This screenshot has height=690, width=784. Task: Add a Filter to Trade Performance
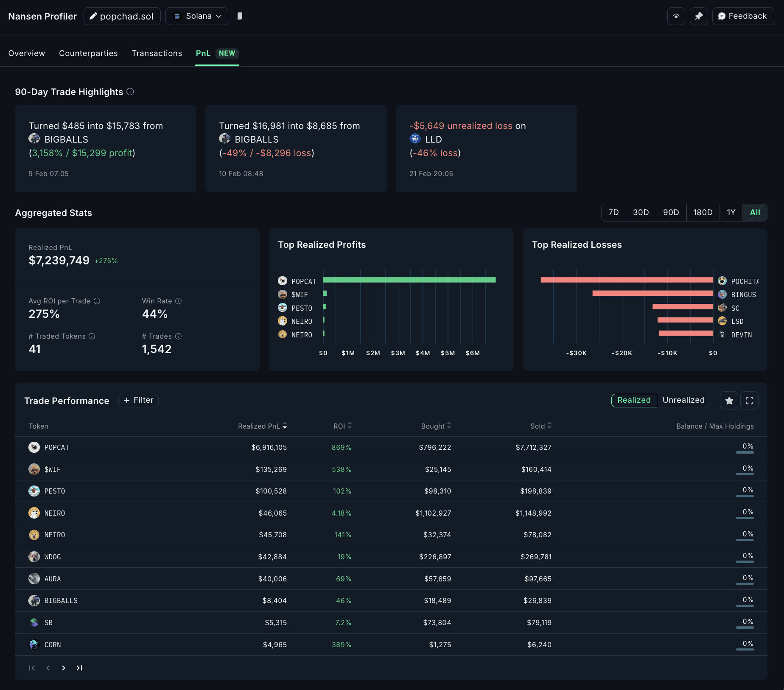coord(138,400)
